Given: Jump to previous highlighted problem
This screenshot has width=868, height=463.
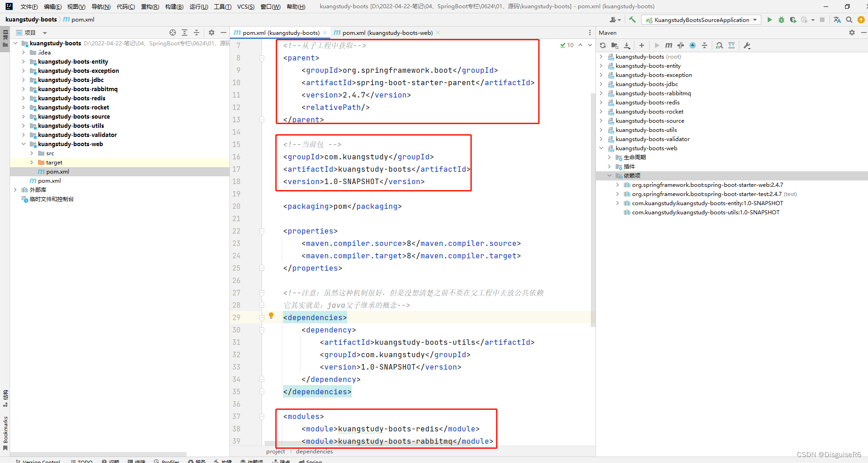Looking at the screenshot, I should coord(580,45).
